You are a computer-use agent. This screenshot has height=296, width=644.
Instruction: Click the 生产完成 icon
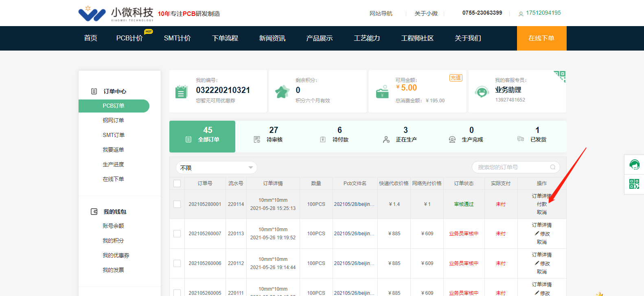(452, 139)
